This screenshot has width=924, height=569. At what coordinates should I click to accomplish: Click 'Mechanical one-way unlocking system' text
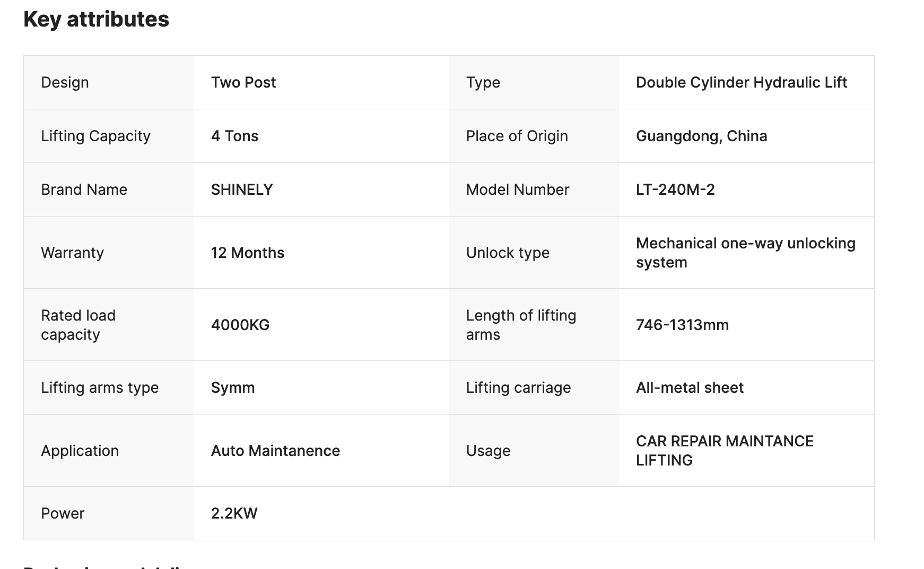click(x=745, y=253)
